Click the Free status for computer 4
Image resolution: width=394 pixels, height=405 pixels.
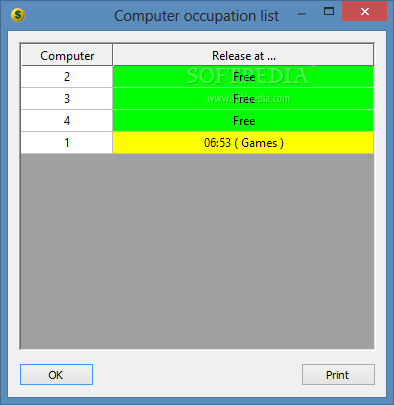tap(243, 121)
